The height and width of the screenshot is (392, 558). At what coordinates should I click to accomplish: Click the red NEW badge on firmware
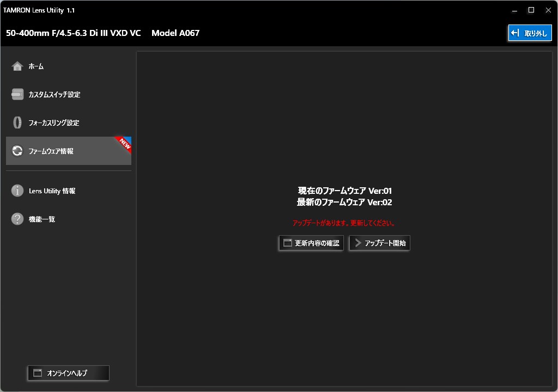[x=124, y=143]
